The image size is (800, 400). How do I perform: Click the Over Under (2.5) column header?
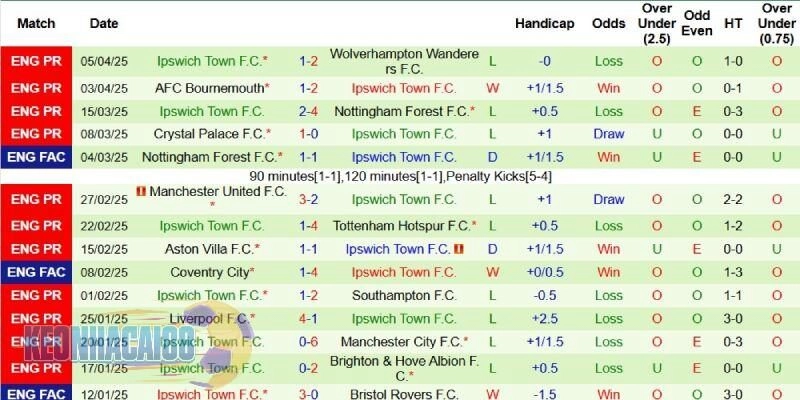click(x=657, y=23)
